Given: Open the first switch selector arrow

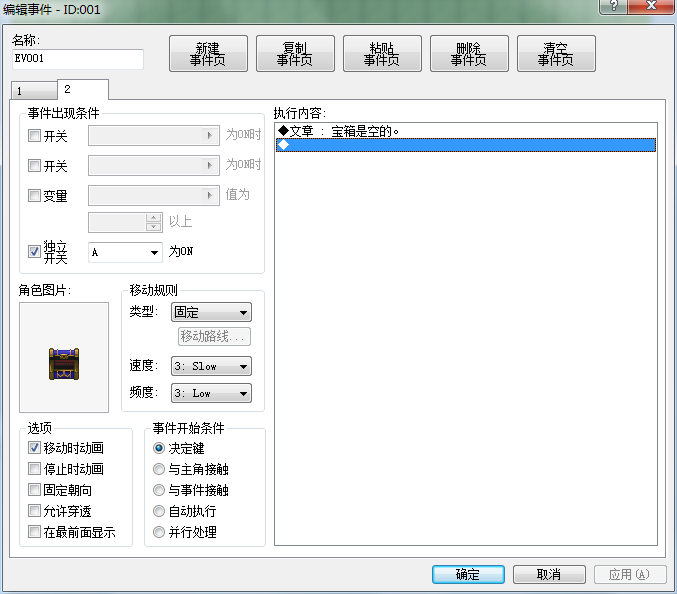Looking at the screenshot, I should point(210,136).
